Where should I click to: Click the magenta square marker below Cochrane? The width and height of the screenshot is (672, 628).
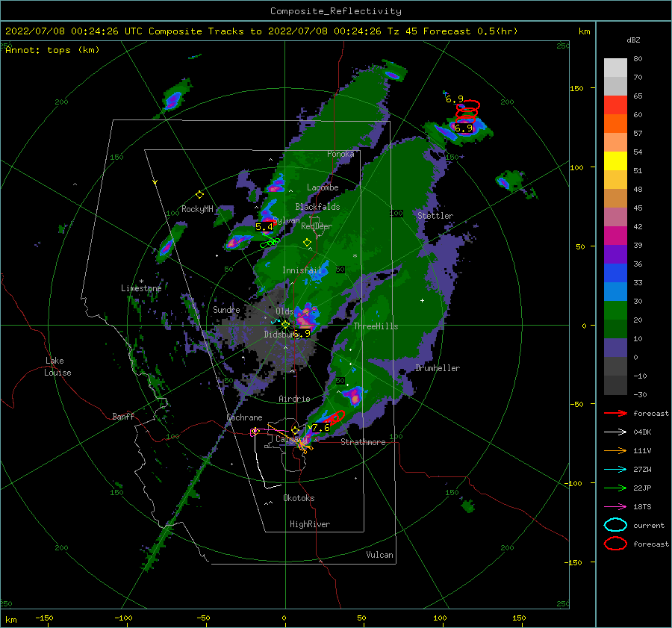[x=255, y=432]
